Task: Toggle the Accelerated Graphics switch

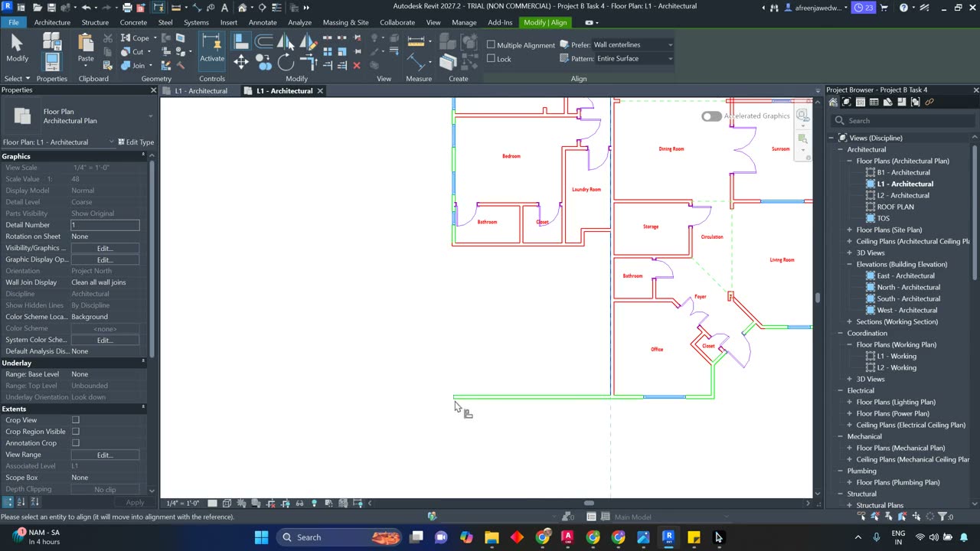Action: [711, 116]
